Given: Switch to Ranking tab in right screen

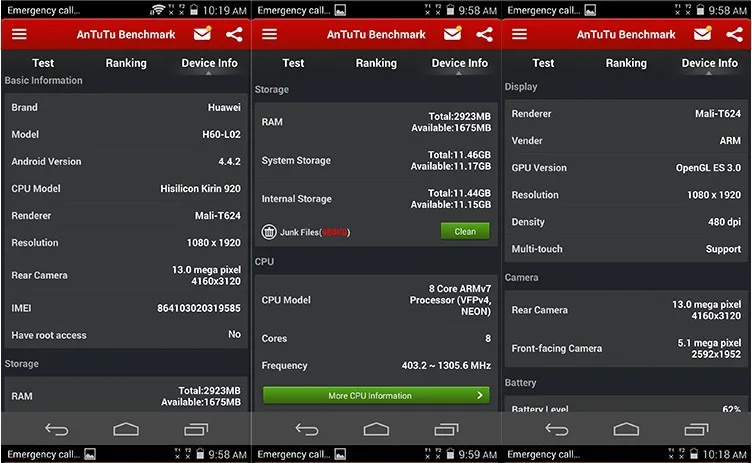Looking at the screenshot, I should pos(626,63).
